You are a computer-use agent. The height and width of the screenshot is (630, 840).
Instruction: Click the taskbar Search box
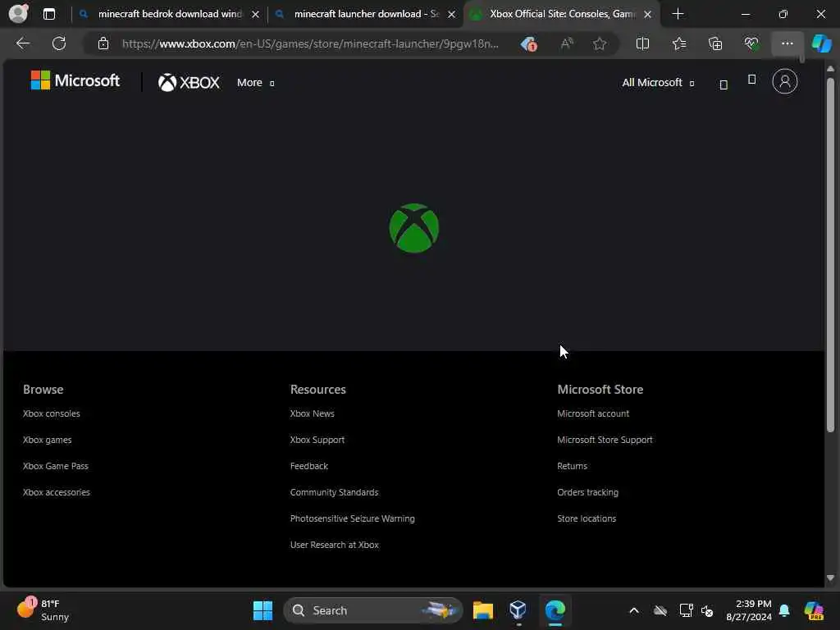(373, 610)
